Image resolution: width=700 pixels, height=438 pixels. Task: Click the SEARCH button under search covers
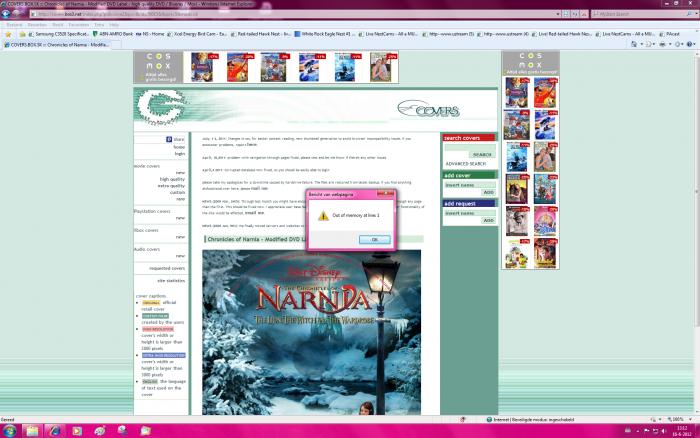coord(482,154)
